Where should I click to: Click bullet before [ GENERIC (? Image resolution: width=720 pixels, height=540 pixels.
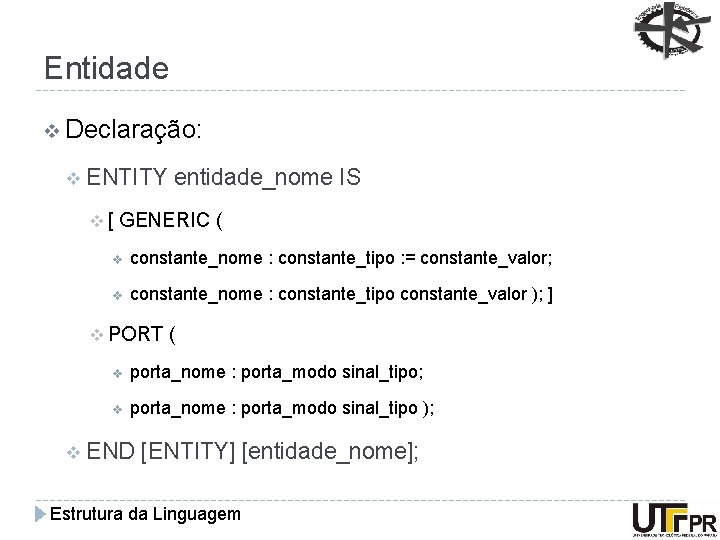pyautogui.click(x=96, y=221)
